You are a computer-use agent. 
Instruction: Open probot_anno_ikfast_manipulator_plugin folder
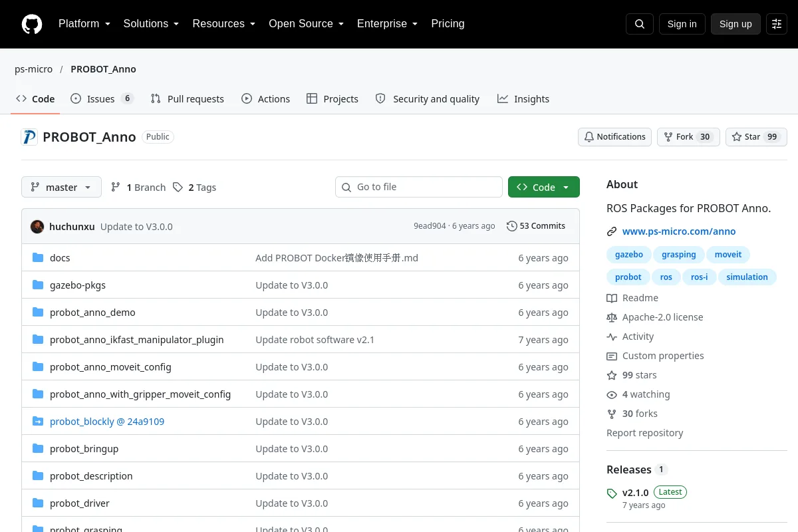point(137,339)
